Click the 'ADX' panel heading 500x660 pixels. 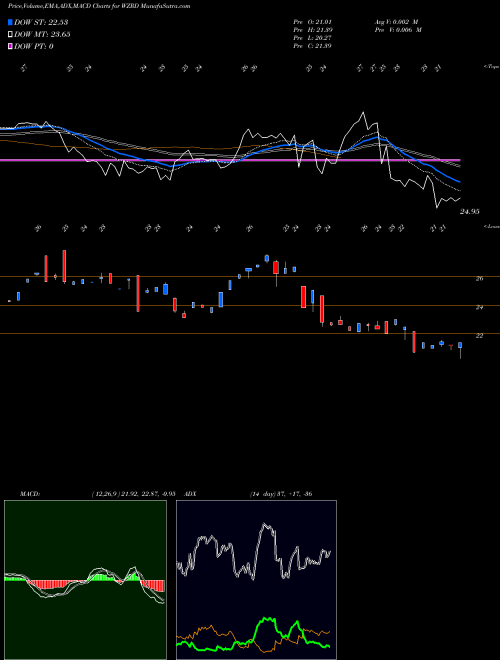click(x=191, y=494)
